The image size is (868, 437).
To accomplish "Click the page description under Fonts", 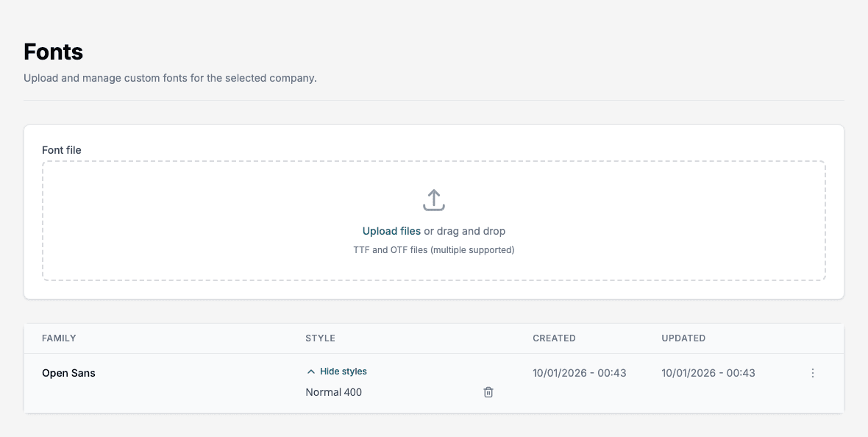I will (170, 78).
